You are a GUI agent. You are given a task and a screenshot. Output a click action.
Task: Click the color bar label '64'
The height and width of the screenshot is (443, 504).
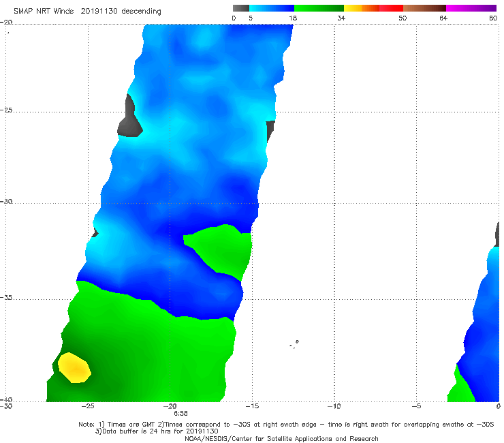[443, 18]
